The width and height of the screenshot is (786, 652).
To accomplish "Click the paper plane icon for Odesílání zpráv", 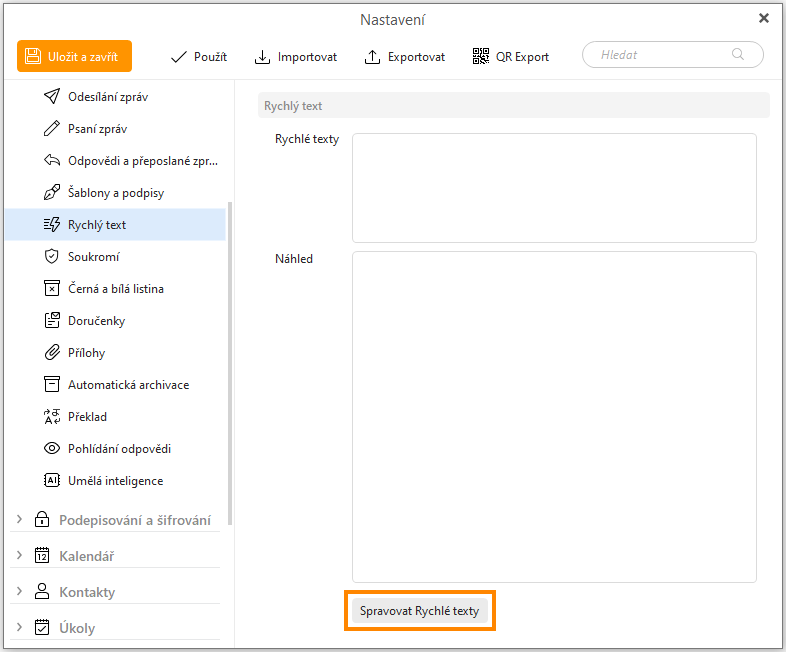I will 52,97.
